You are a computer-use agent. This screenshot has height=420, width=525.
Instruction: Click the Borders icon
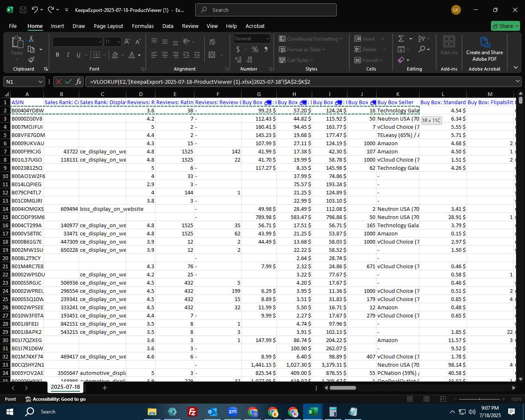[x=97, y=55]
